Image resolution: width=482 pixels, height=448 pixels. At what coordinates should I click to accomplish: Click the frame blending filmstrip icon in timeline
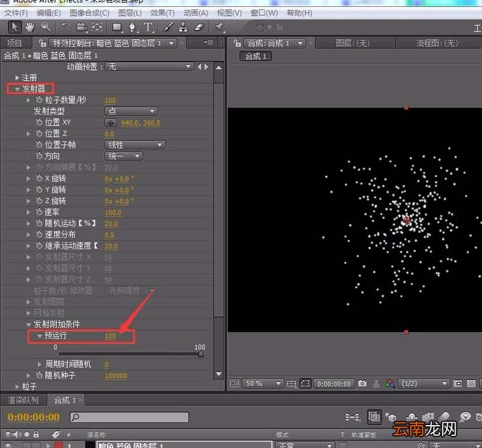427,417
